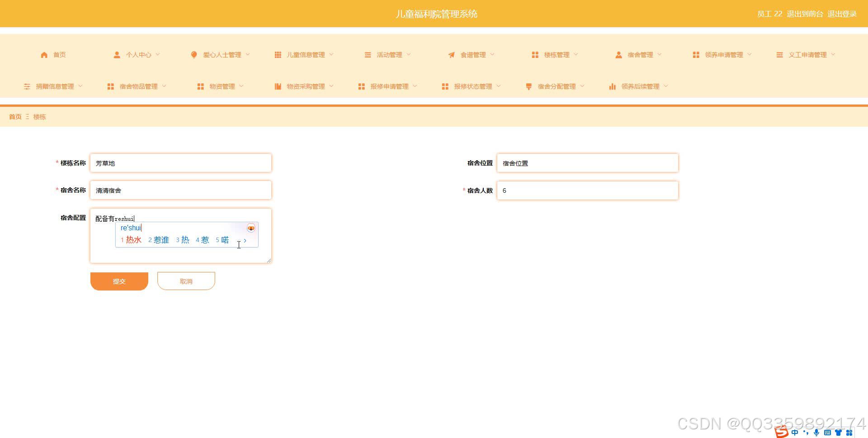
Task: Click the microphone voice input icon
Action: 816,433
